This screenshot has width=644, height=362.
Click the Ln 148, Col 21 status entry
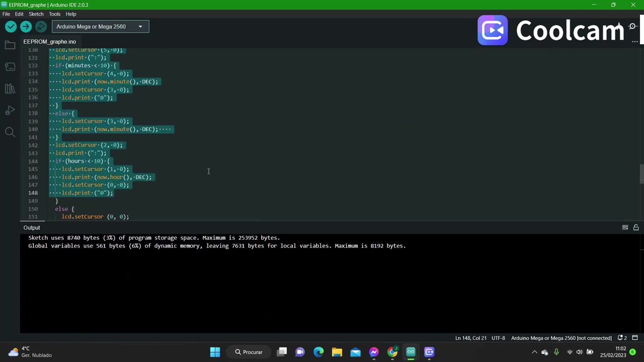click(x=471, y=338)
